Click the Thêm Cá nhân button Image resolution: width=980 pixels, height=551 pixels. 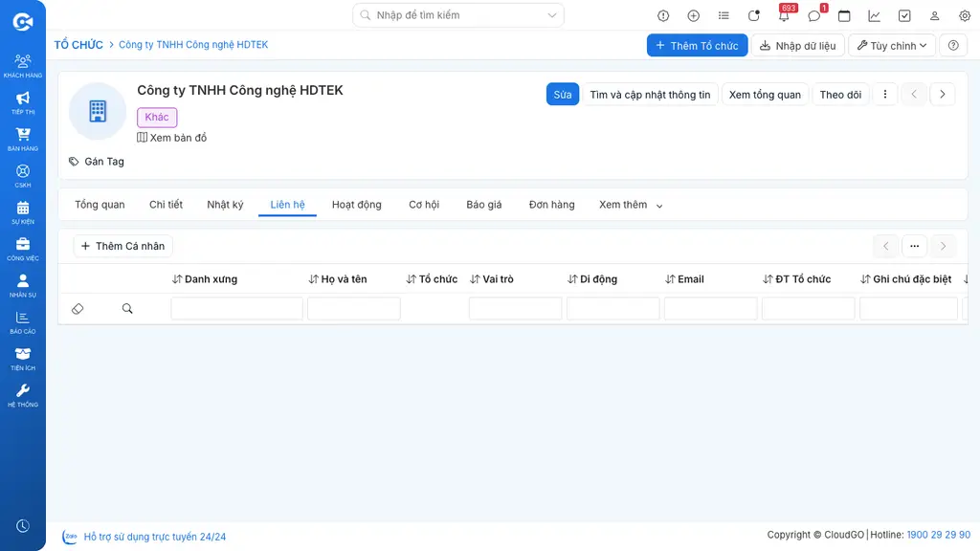coord(123,246)
